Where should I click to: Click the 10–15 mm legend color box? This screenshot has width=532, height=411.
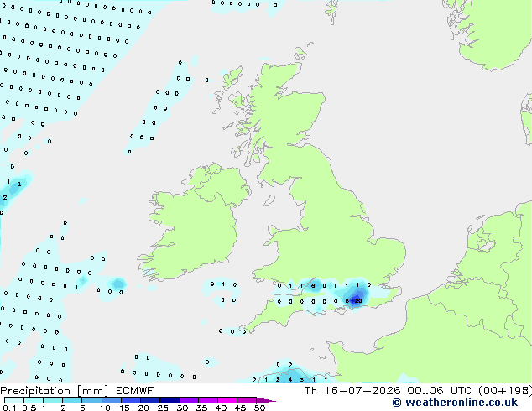pyautogui.click(x=112, y=400)
